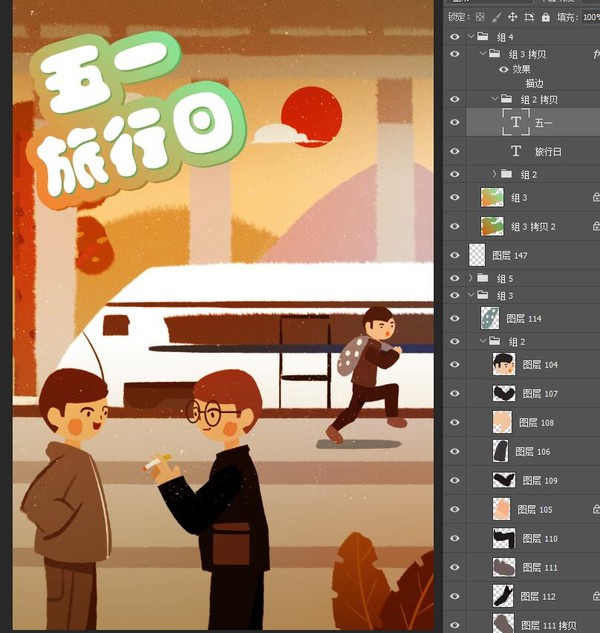Click the lock icon on the 组 3 thumbnail layer
Viewport: 600px width, 633px height.
[596, 197]
